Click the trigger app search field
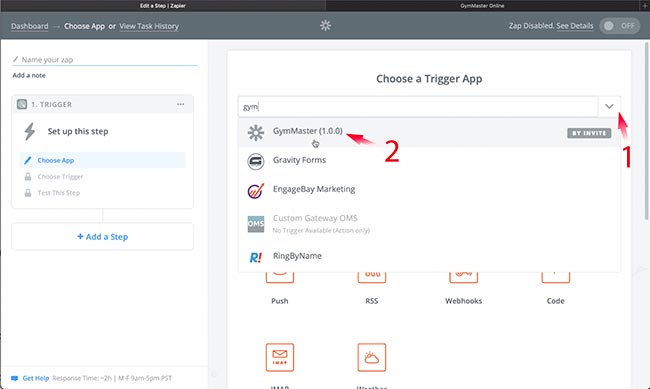Screen dimensions: 650x389 [418, 107]
